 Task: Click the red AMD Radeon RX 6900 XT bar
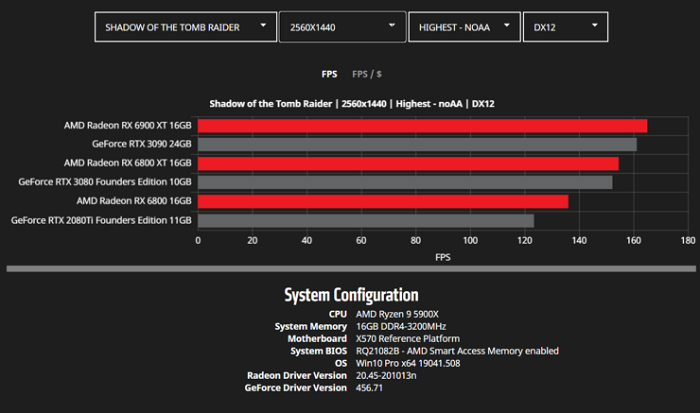(422, 126)
